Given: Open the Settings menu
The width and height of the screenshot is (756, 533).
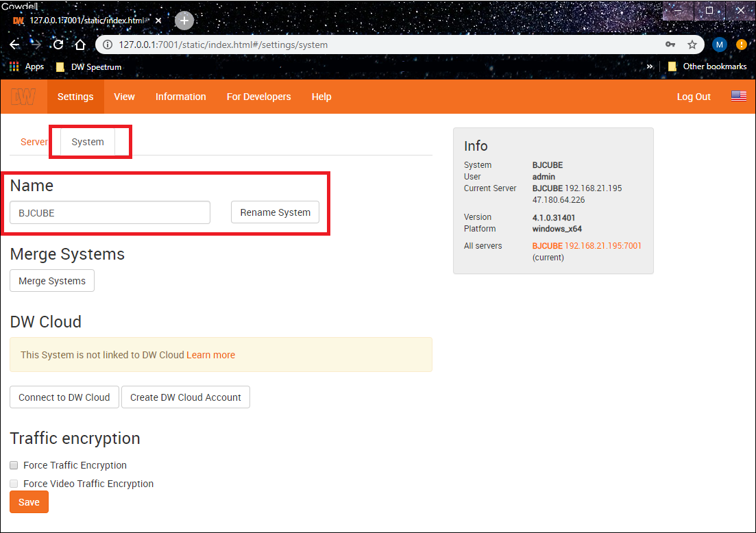Looking at the screenshot, I should (x=75, y=97).
